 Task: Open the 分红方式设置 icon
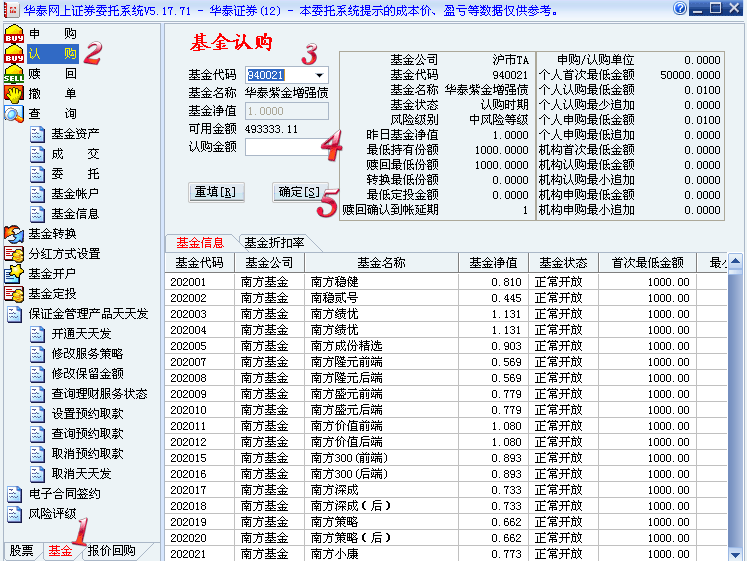point(14,254)
